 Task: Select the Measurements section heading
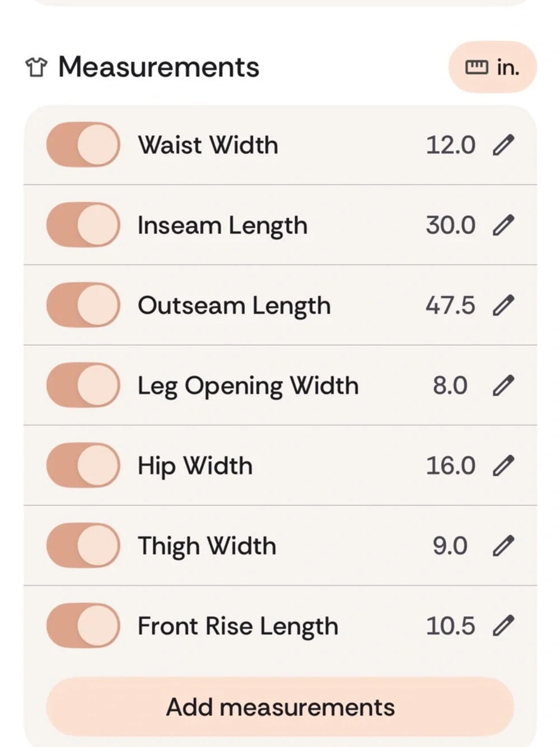pyautogui.click(x=159, y=67)
